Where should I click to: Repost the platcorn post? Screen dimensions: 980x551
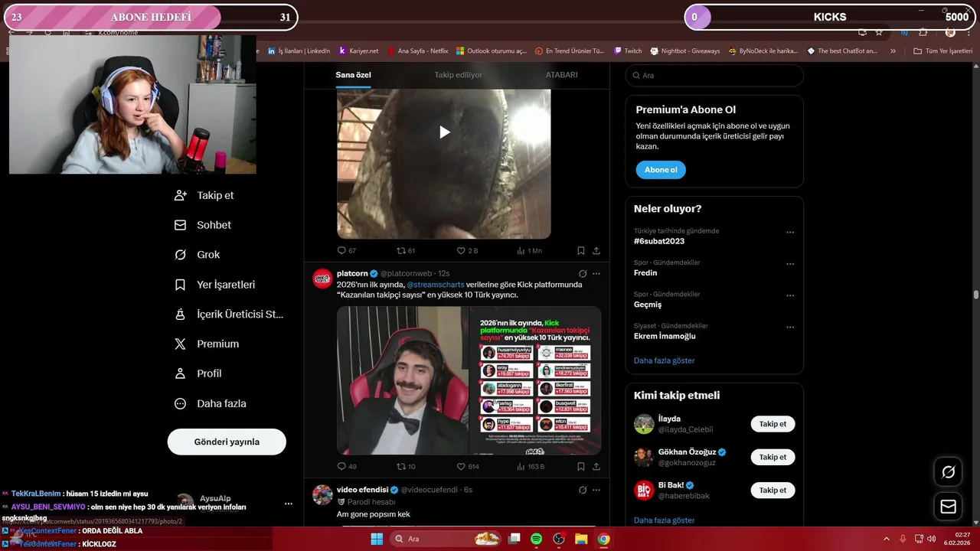pos(400,466)
